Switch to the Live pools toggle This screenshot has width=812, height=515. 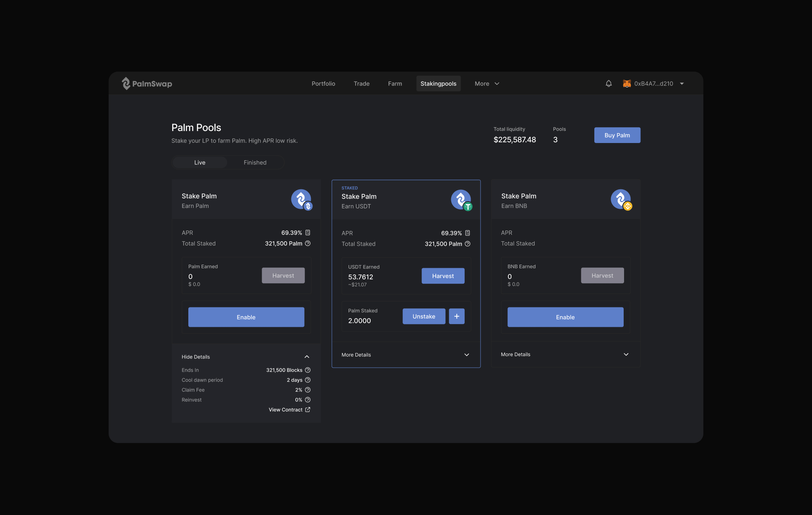tap(200, 162)
